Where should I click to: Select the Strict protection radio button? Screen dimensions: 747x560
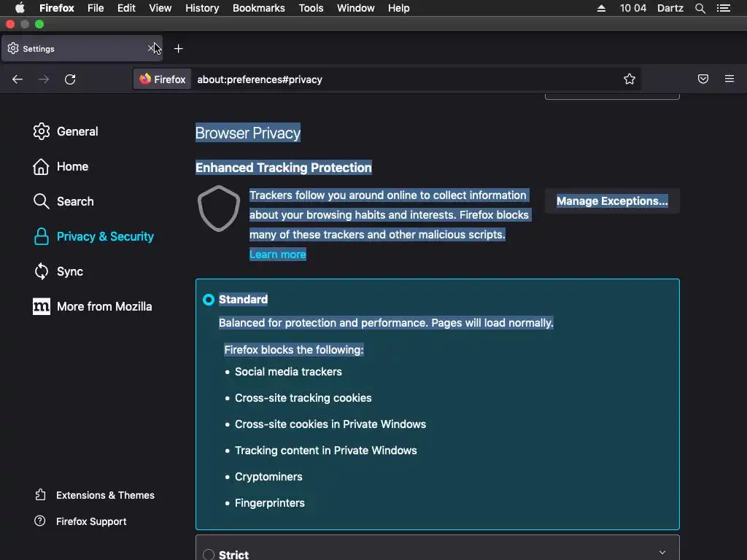click(x=209, y=555)
